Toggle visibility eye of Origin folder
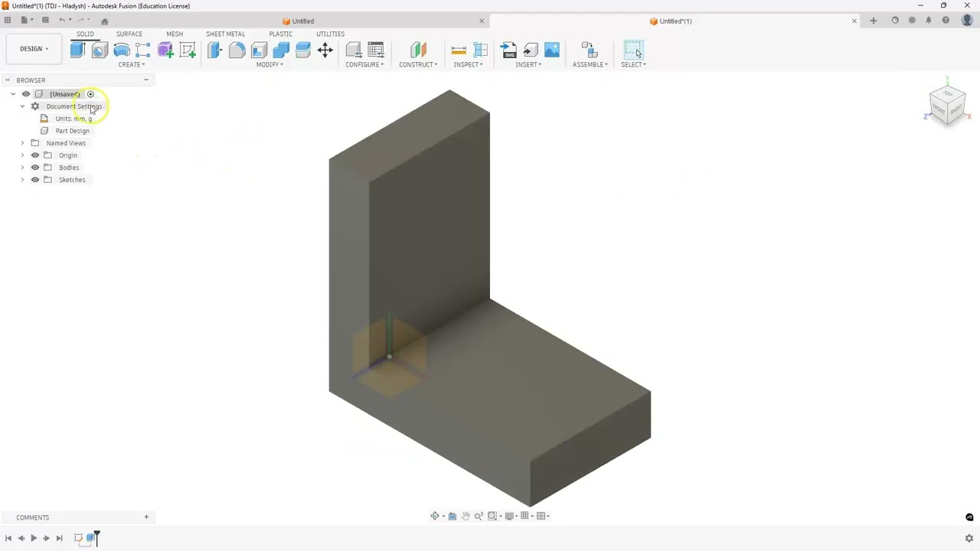Image resolution: width=980 pixels, height=551 pixels. click(35, 155)
